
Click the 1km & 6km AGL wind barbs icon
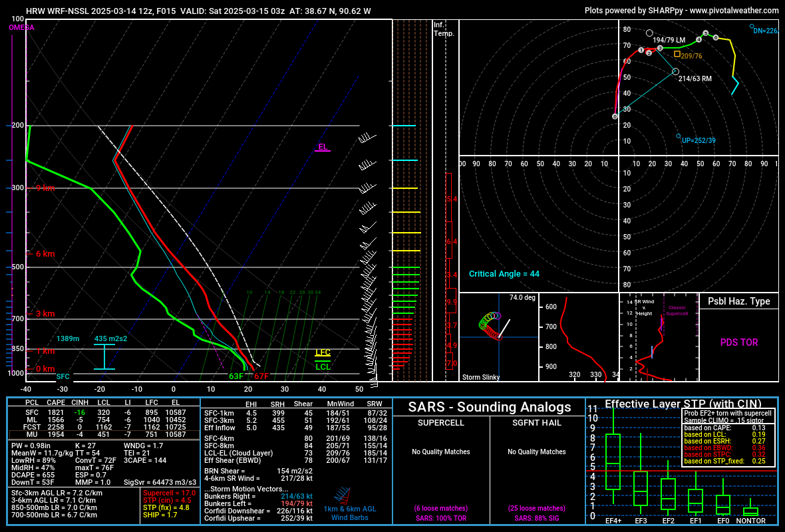click(341, 495)
